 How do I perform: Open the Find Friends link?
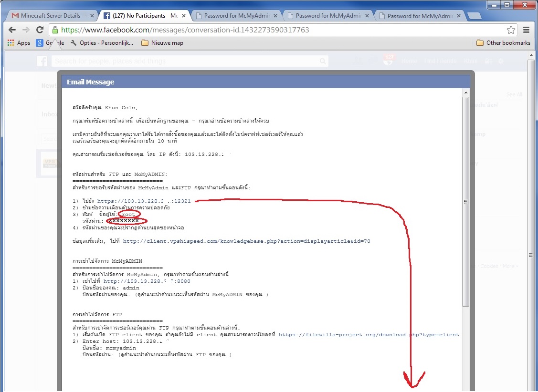pyautogui.click(x=440, y=61)
